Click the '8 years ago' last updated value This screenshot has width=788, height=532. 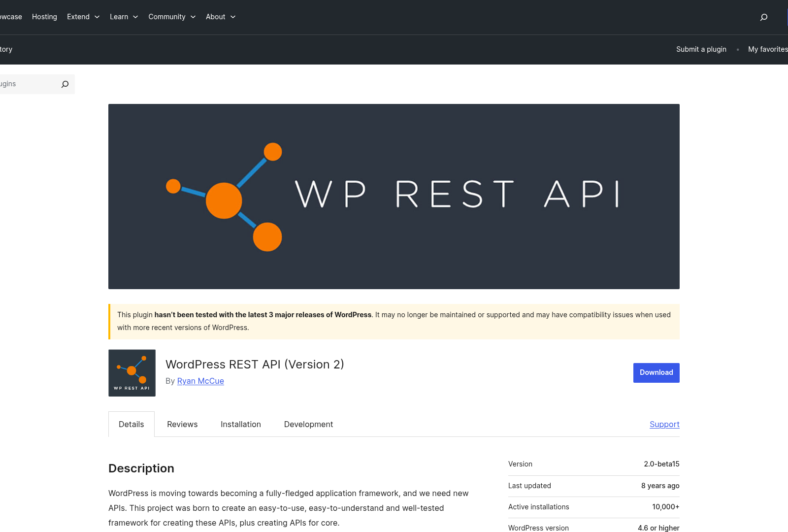(x=660, y=486)
